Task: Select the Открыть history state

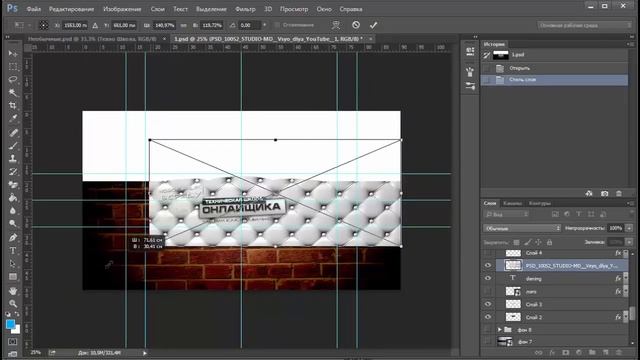Action: (x=554, y=68)
